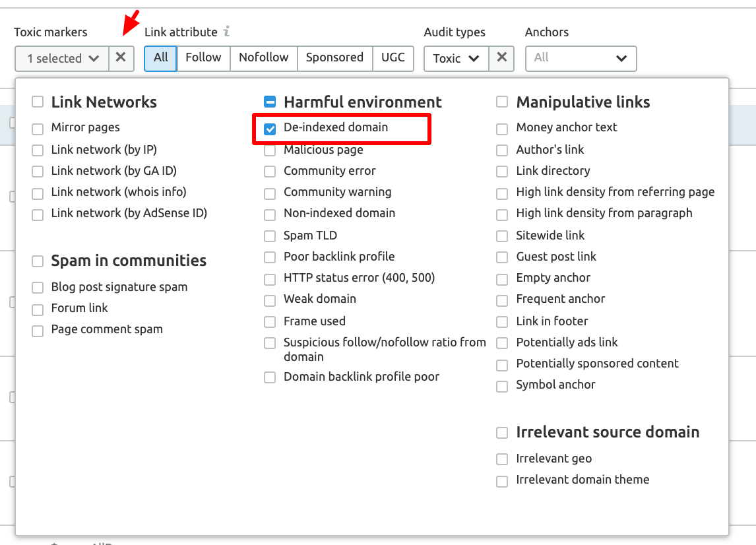Image resolution: width=756 pixels, height=545 pixels.
Task: Select the UGC link attribute tab
Action: pyautogui.click(x=393, y=58)
